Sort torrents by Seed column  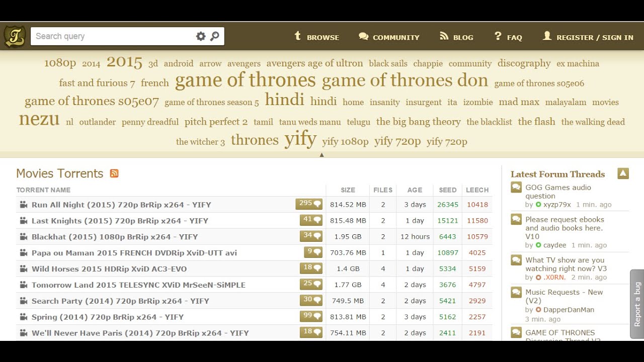(x=447, y=190)
